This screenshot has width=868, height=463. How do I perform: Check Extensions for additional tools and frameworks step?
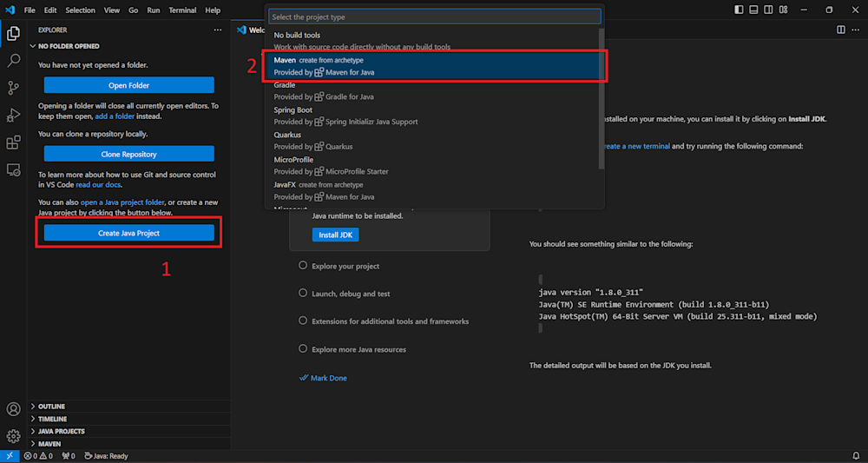[x=303, y=321]
